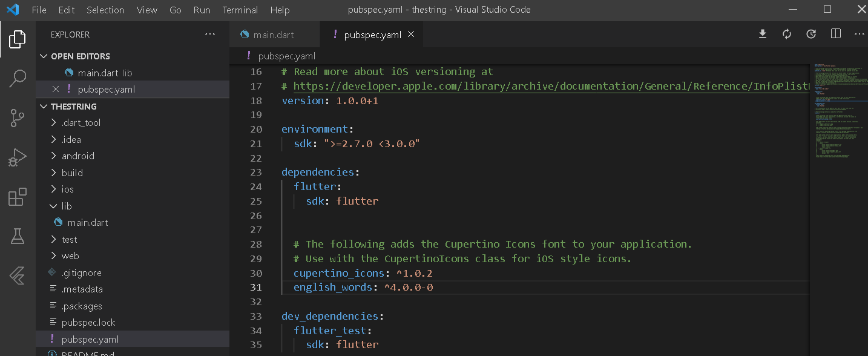Viewport: 868px width, 356px height.
Task: Open the .gitignore file
Action: [133, 272]
